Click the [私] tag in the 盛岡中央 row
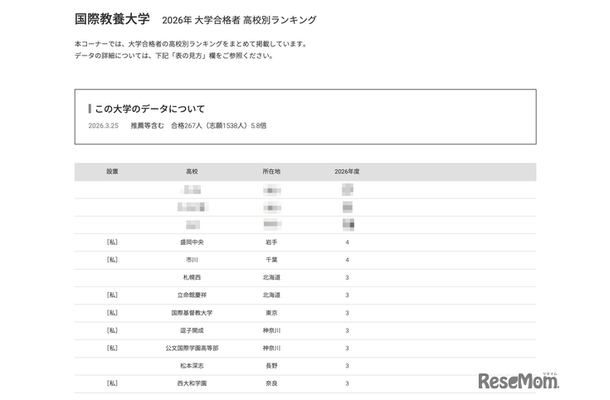Screen dimensions: 610x400 coord(112,242)
